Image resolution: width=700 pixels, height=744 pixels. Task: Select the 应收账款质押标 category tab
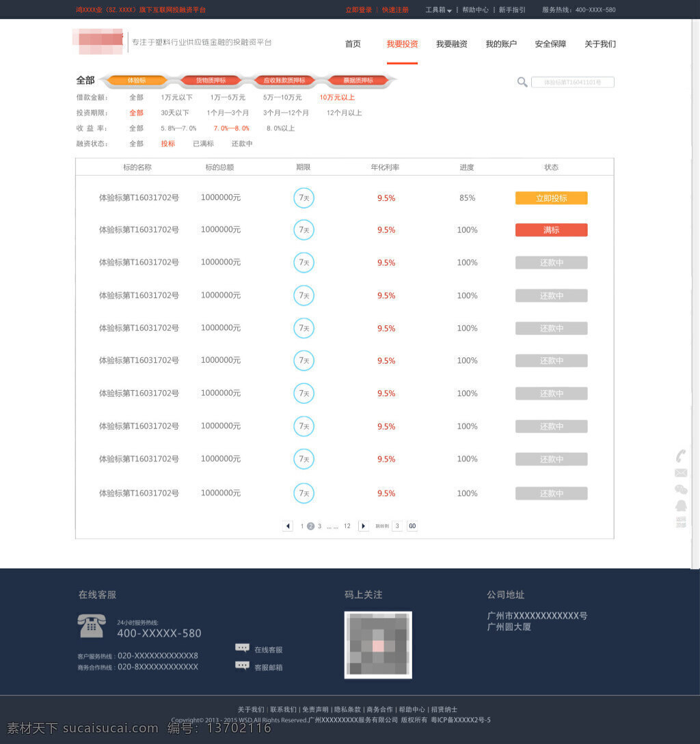[x=284, y=81]
